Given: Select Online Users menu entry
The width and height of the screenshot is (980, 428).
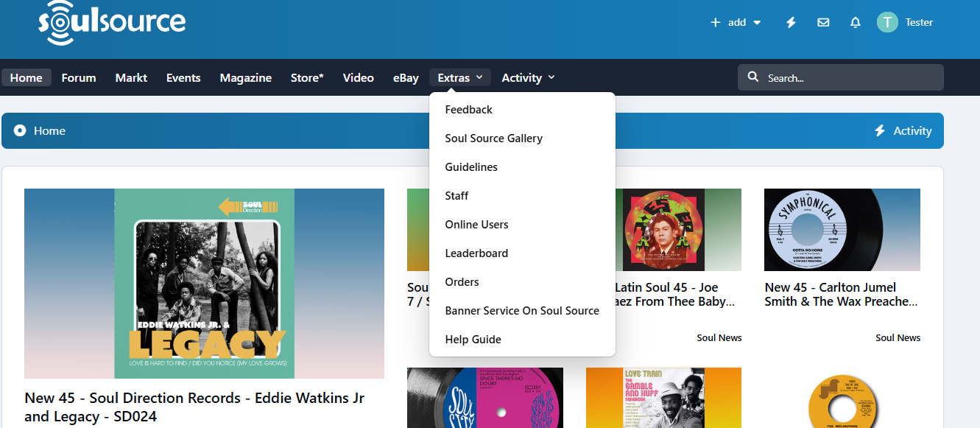Looking at the screenshot, I should pos(522,225).
